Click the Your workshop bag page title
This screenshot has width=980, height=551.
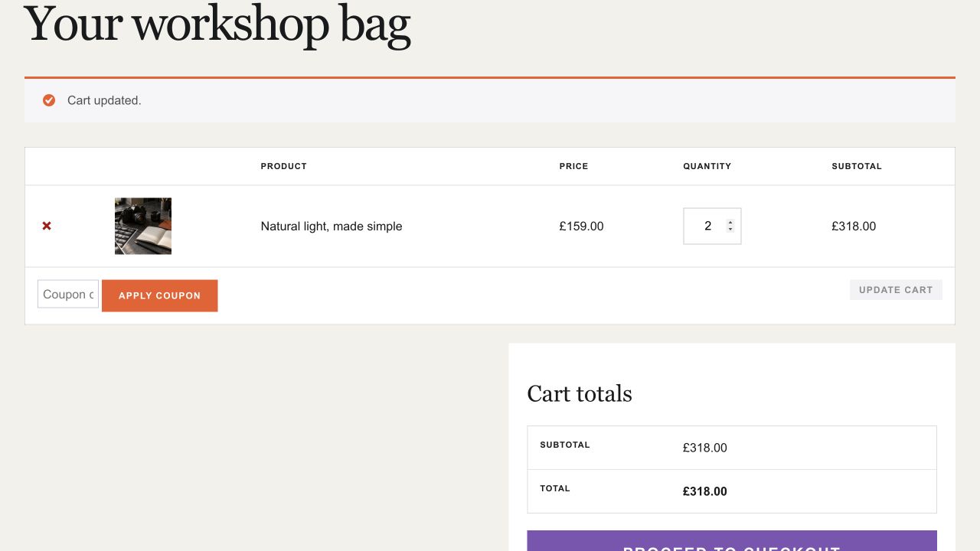tap(217, 23)
